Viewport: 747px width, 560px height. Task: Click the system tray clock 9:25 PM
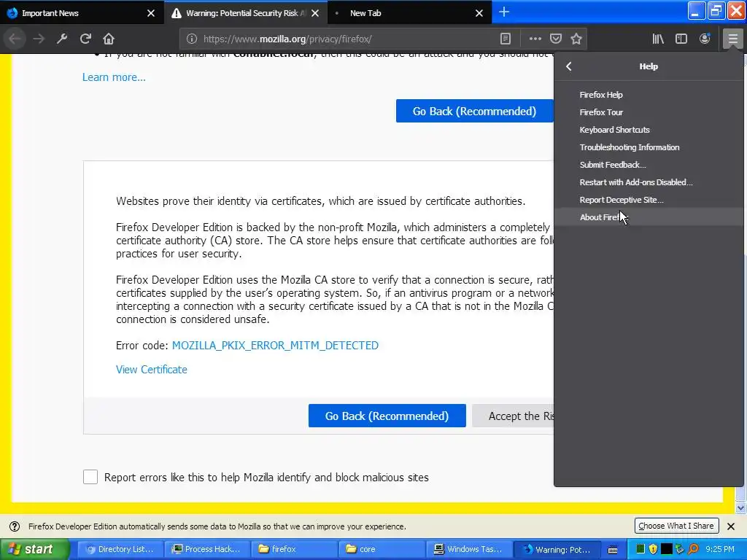720,549
